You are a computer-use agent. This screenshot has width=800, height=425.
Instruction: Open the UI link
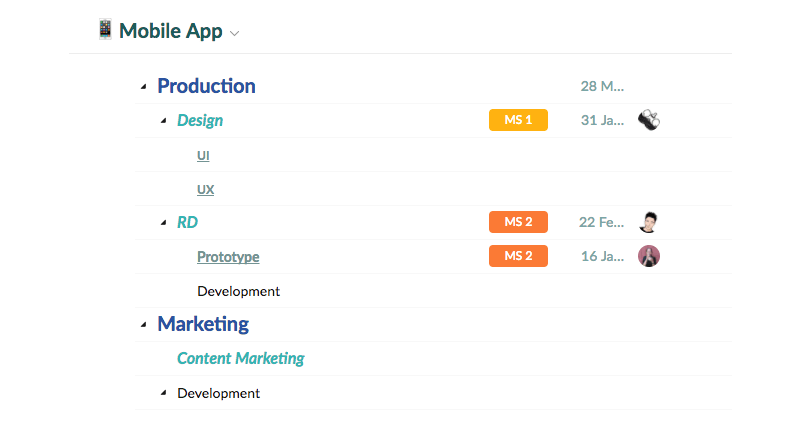[x=203, y=155]
